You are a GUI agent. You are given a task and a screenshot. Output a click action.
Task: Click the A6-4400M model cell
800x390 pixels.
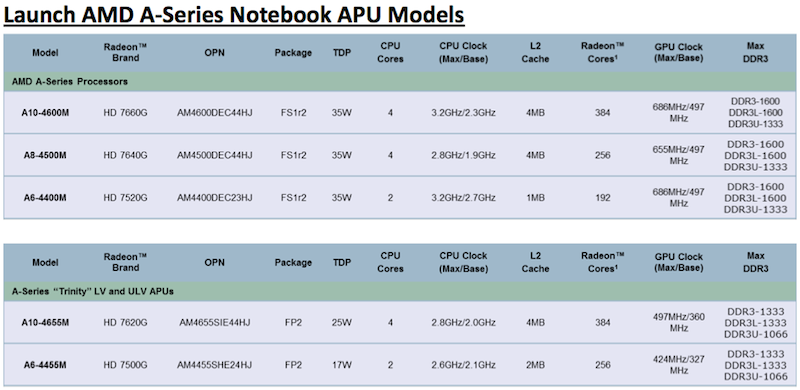pyautogui.click(x=45, y=198)
